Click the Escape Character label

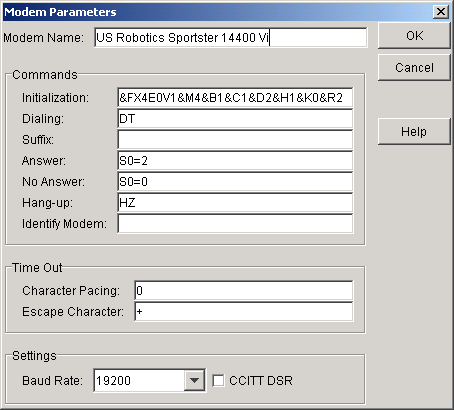73,312
